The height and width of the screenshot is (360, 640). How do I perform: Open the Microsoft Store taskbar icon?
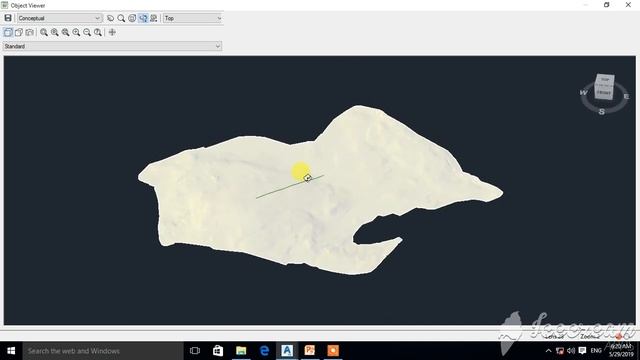[x=218, y=351]
